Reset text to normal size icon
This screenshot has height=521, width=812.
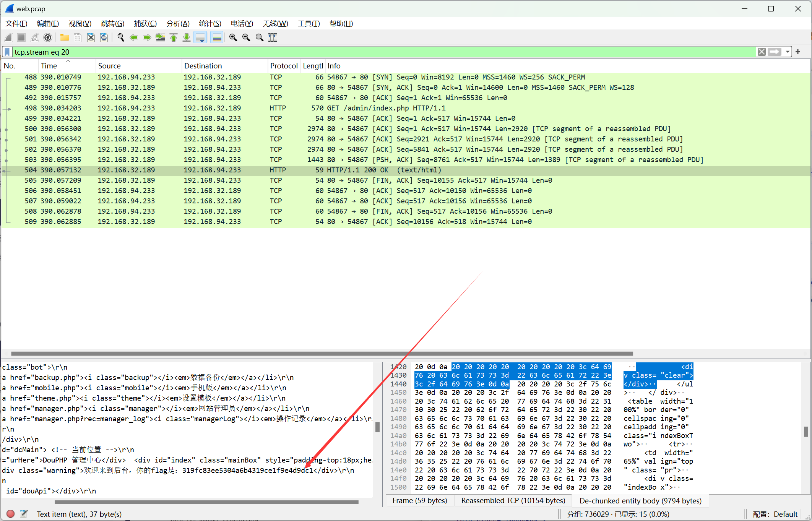(260, 37)
